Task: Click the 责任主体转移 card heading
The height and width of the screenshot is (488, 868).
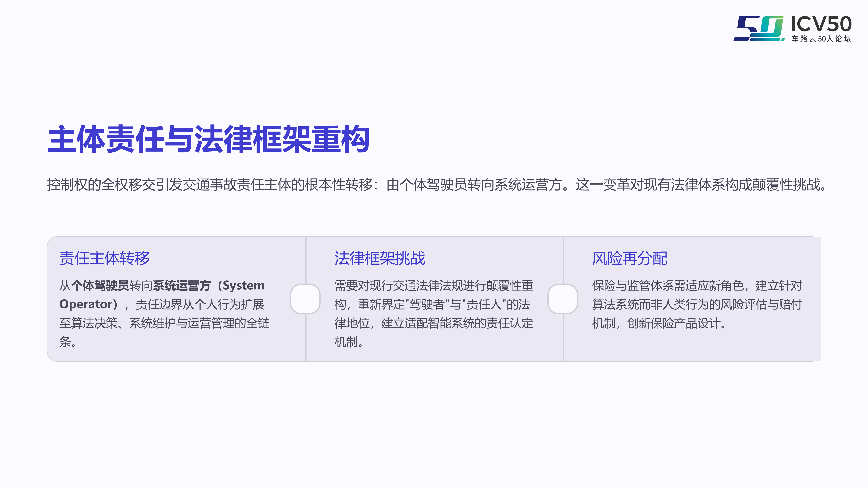Action: [104, 258]
